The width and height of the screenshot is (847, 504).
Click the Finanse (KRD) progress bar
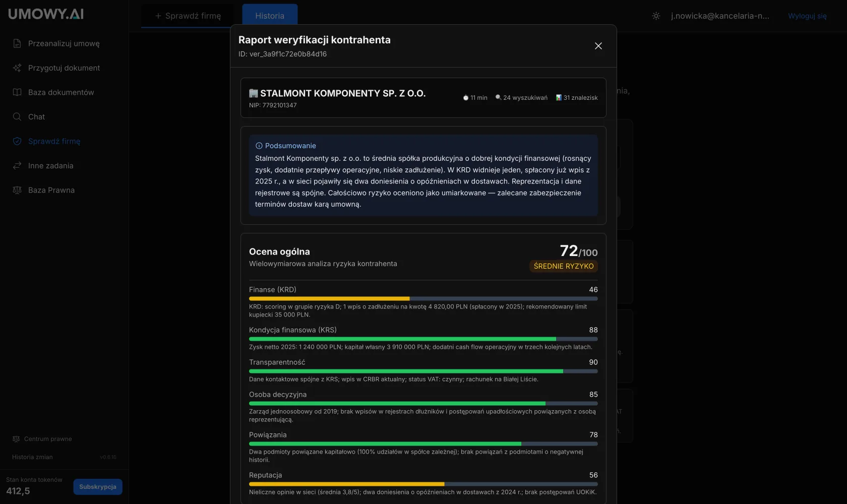423,299
